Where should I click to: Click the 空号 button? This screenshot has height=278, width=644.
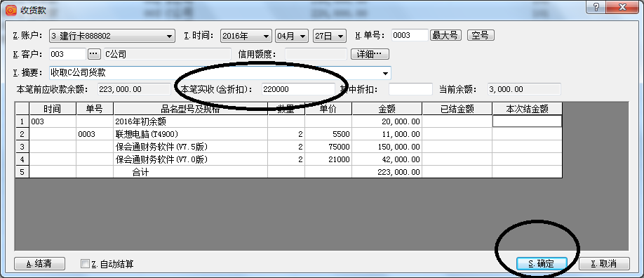coord(481,35)
